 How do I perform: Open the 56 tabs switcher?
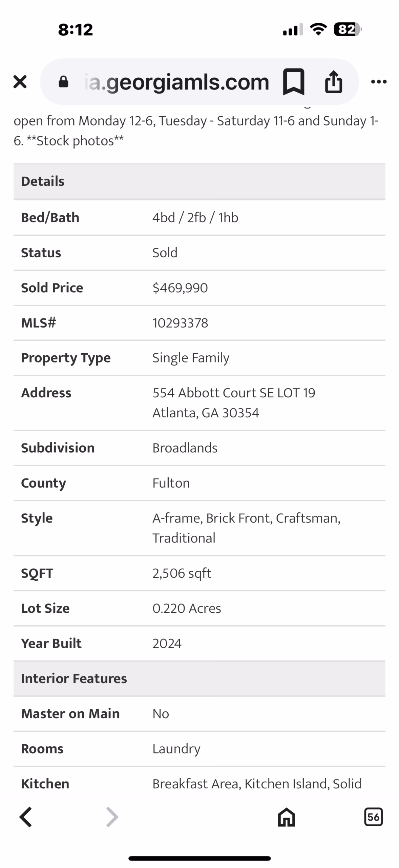point(373,817)
